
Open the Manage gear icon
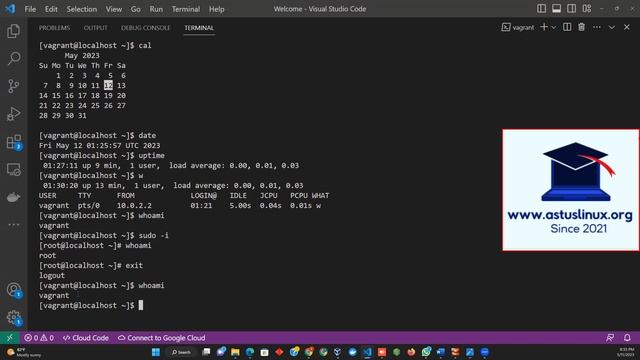pos(14,317)
